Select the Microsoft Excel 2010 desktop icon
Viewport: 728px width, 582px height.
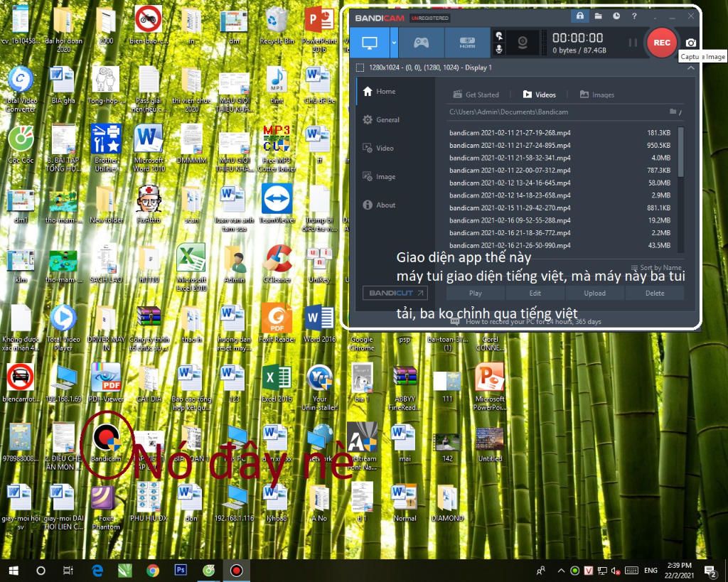coord(191,267)
